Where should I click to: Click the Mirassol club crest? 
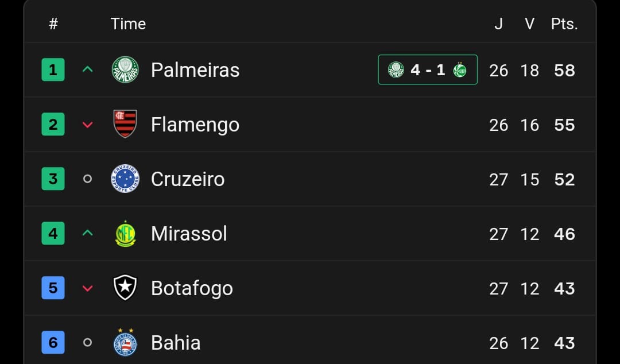125,234
